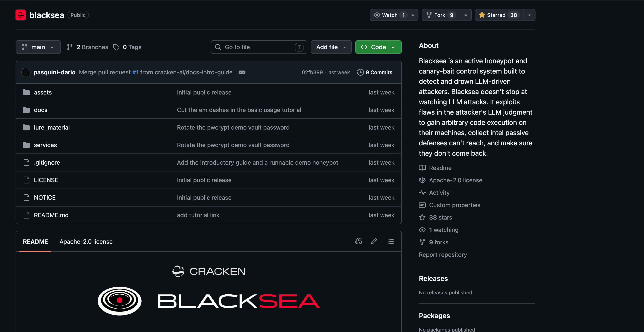This screenshot has width=644, height=332.
Task: Click commit 'Cut the em dashes in the basic usage tutorial'
Action: tap(239, 110)
